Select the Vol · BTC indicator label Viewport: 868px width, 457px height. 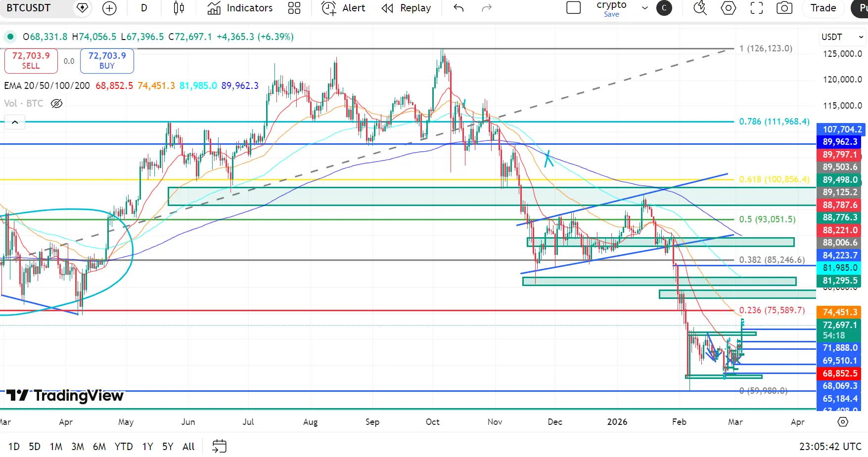click(23, 103)
